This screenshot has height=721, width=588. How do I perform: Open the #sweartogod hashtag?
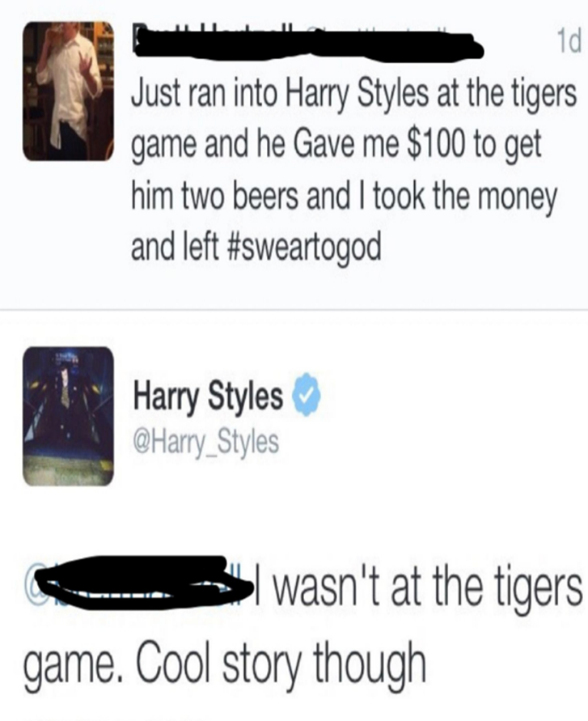click(304, 247)
